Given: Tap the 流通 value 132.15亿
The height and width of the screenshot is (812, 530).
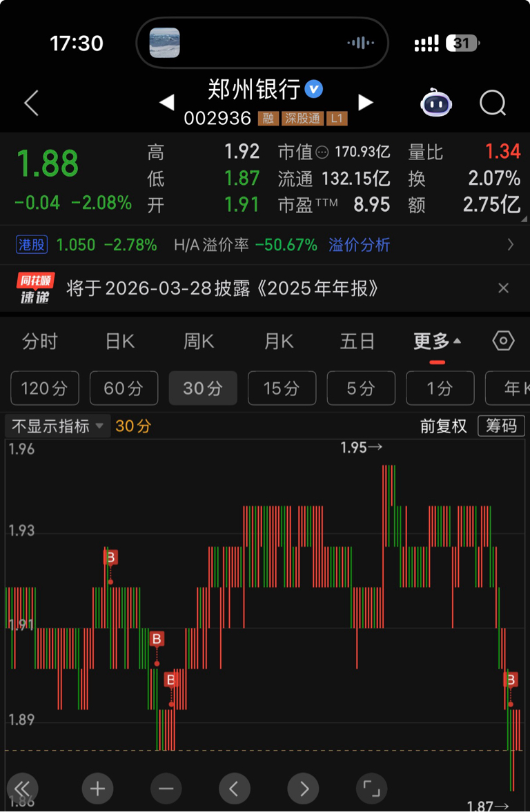Looking at the screenshot, I should (x=356, y=179).
